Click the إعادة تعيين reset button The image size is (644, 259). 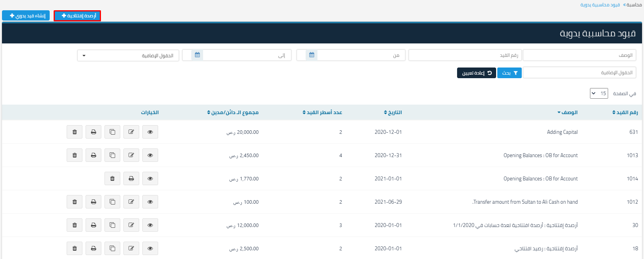pyautogui.click(x=476, y=73)
